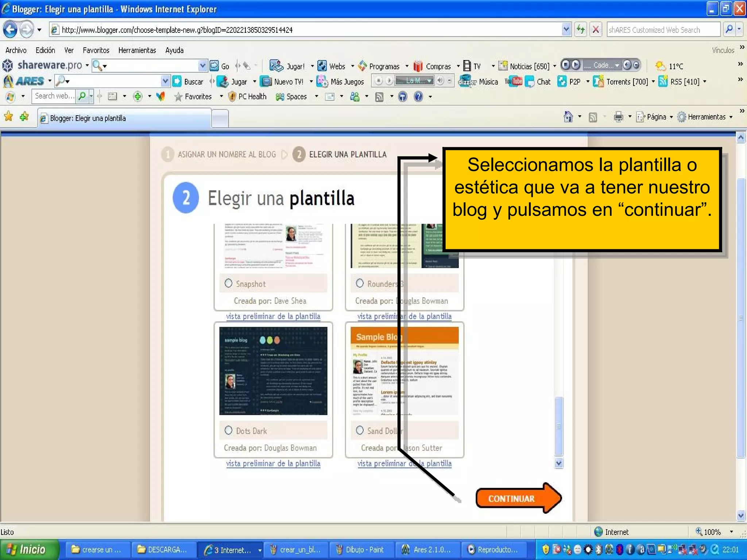747x560 pixels.
Task: Click the shARES Customized Web Search field
Action: coord(663,30)
